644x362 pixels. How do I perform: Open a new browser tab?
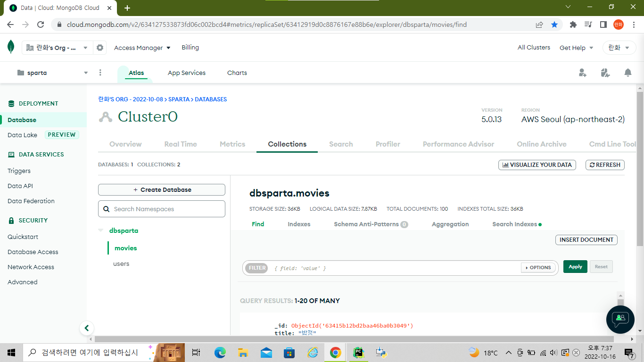[x=127, y=8]
